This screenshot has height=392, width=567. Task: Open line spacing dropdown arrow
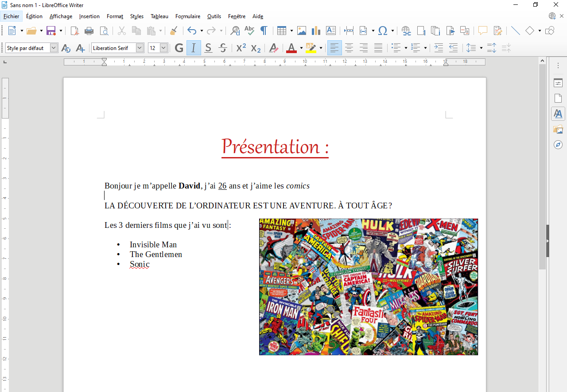[x=481, y=48]
